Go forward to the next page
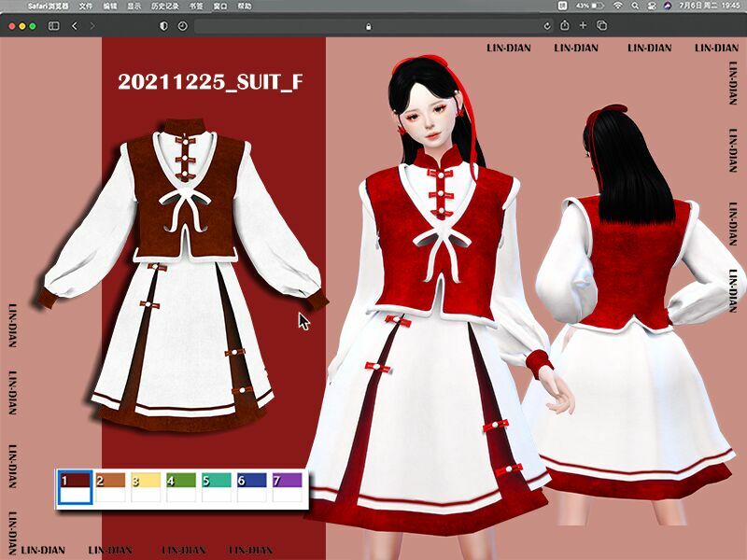Image resolution: width=747 pixels, height=560 pixels. tap(92, 26)
